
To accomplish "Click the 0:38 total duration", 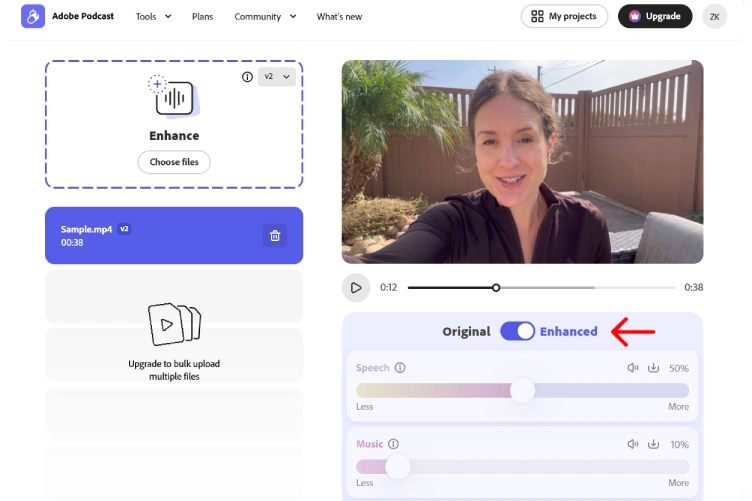I will [x=693, y=287].
